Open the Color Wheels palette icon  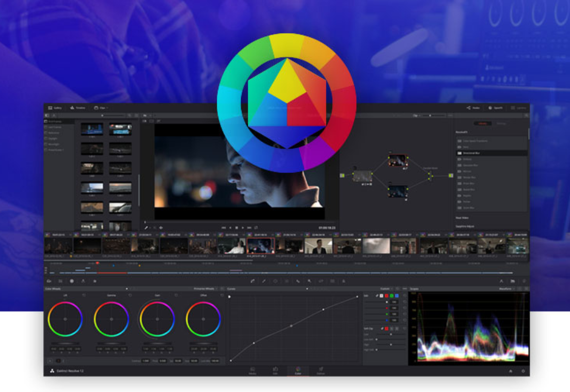click(x=72, y=281)
